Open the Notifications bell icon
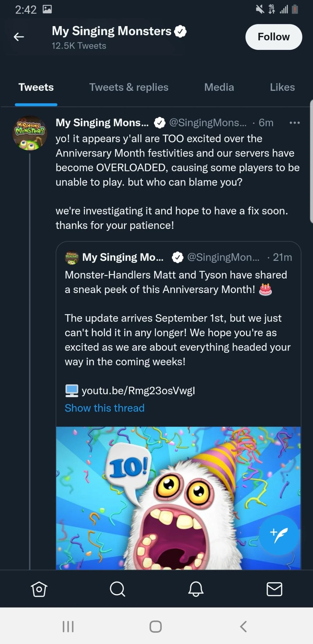Image resolution: width=313 pixels, height=644 pixels. tap(196, 589)
